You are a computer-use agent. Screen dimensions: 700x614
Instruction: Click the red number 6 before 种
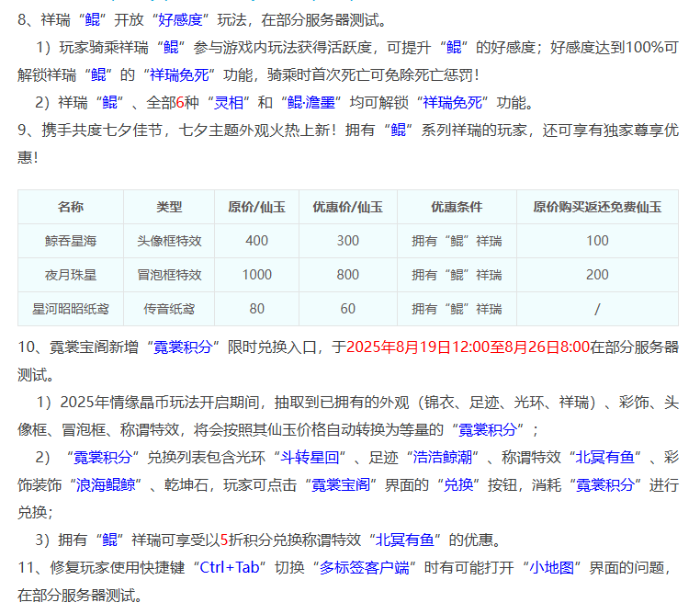[x=180, y=103]
